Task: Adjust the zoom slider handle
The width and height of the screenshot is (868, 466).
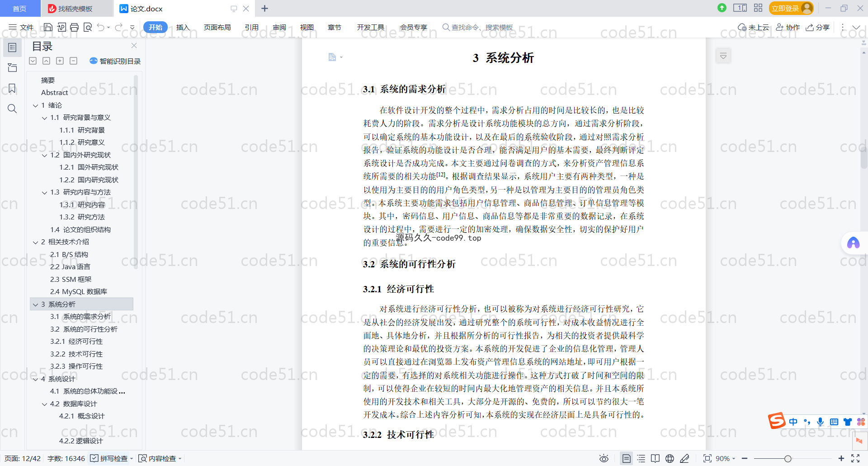Action: click(x=788, y=458)
